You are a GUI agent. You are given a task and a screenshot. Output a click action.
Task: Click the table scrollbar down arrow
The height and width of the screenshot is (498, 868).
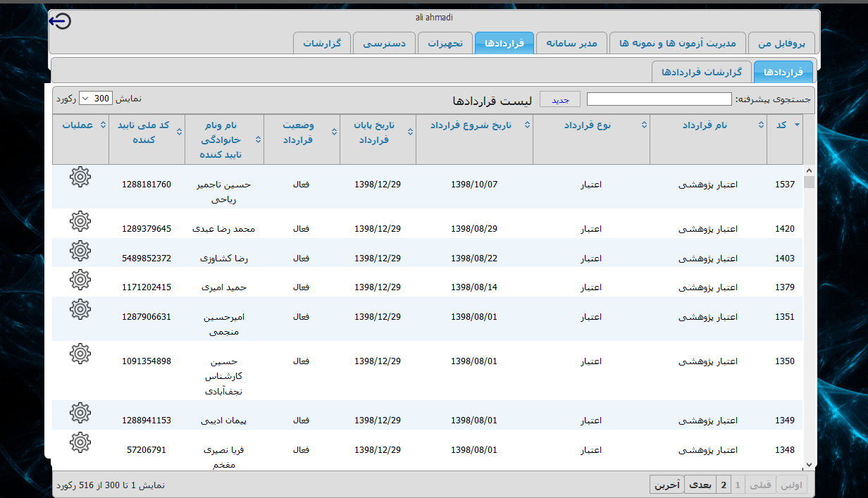(x=808, y=464)
